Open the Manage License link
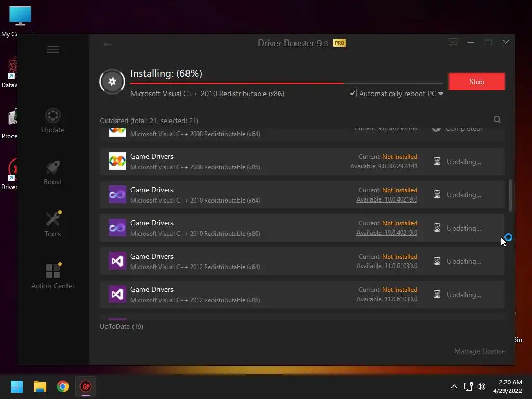Viewport: 532px width, 399px height. [480, 351]
